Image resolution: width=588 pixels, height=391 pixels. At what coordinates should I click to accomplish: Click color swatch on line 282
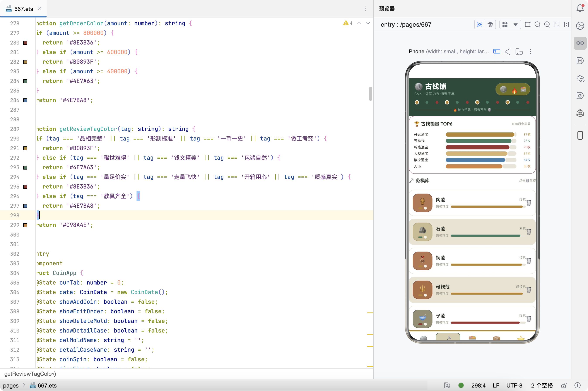click(25, 62)
